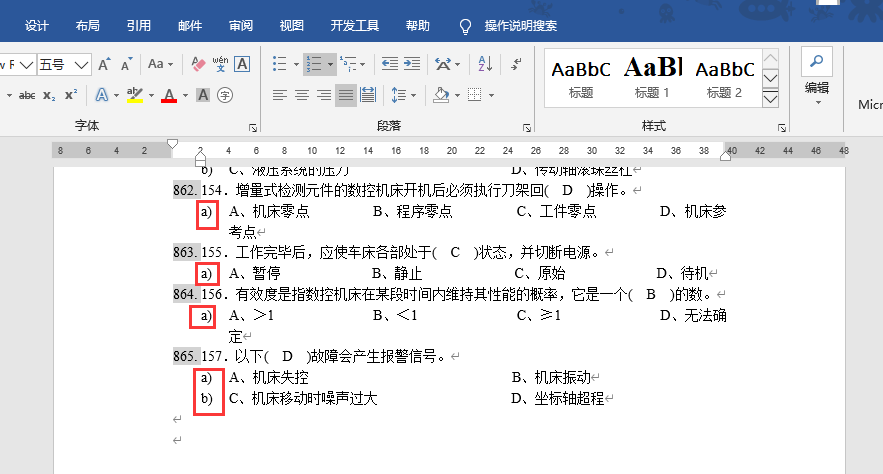Click the sort A-Z icon
Screen dimensions: 883x474
(x=485, y=64)
